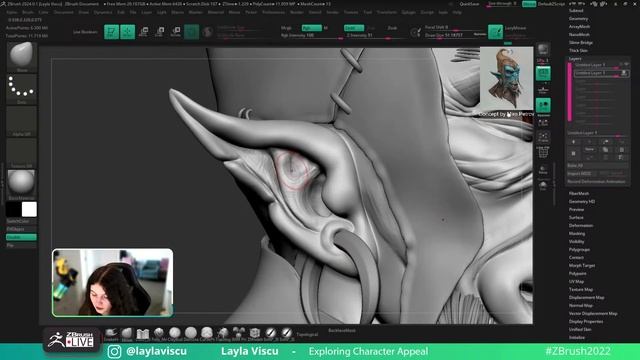The width and height of the screenshot is (640, 360).
Task: Click the SwitchColor button
Action: (22, 221)
